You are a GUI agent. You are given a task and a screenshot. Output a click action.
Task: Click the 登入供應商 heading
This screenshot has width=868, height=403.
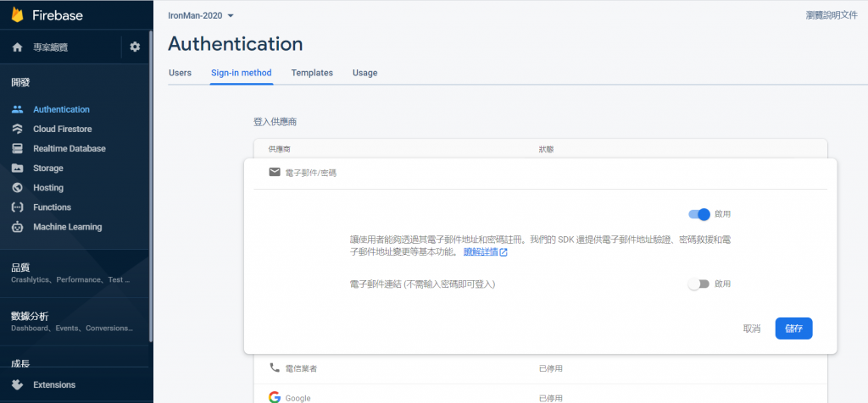[x=275, y=122]
